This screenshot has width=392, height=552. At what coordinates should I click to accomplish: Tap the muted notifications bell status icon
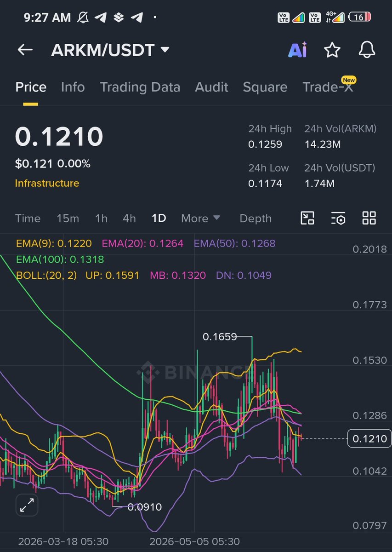point(83,17)
